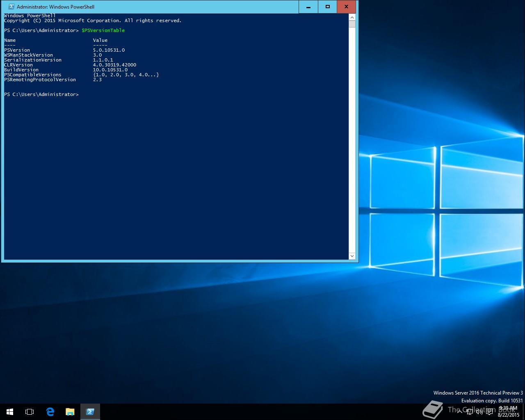This screenshot has width=525, height=420.
Task: Click the SerializationVersion row name
Action: tap(33, 60)
